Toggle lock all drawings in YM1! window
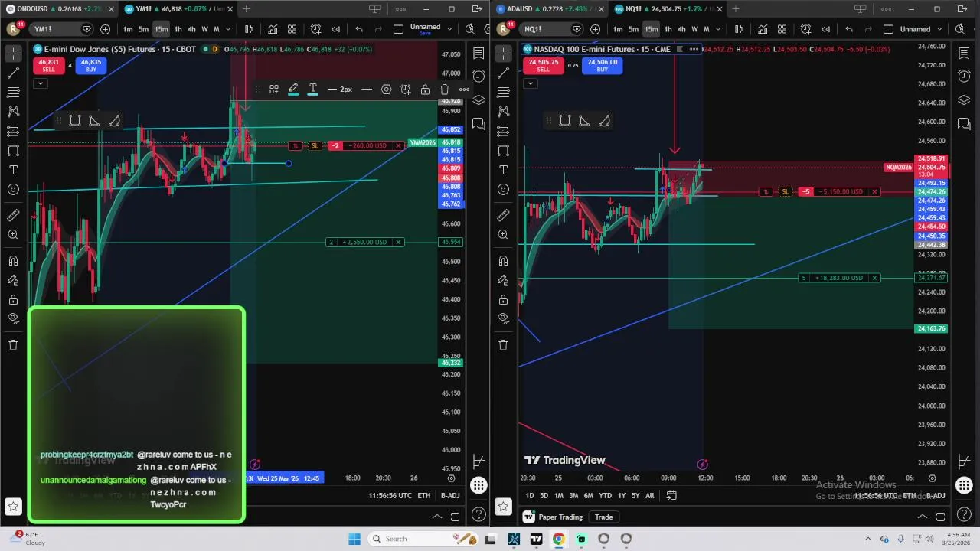Screen dimensions: 980x551 tap(13, 299)
